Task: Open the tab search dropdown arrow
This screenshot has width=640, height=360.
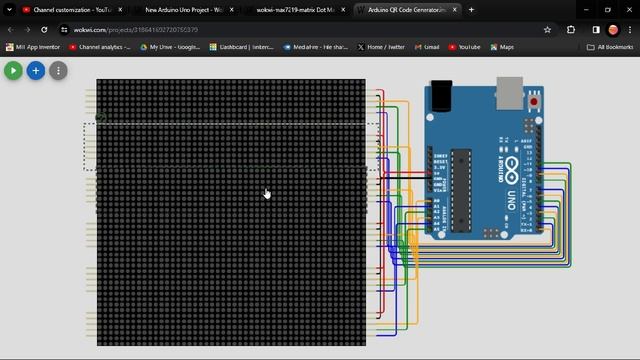Action: tap(9, 10)
